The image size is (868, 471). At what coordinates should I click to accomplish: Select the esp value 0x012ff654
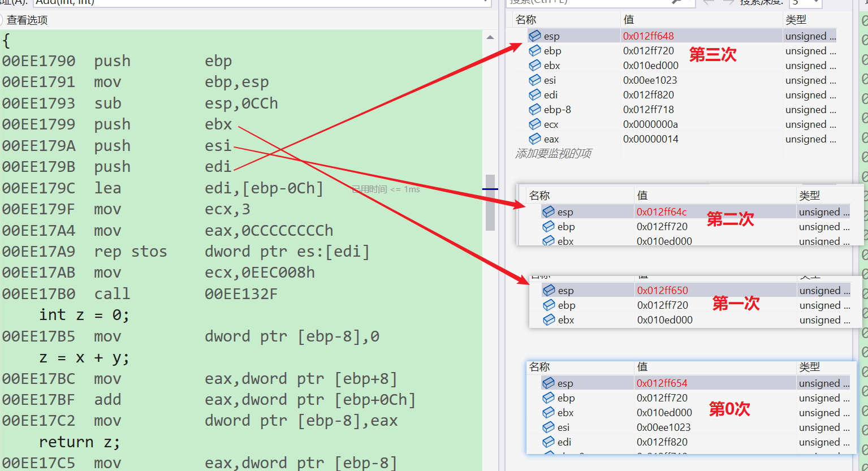coord(662,383)
